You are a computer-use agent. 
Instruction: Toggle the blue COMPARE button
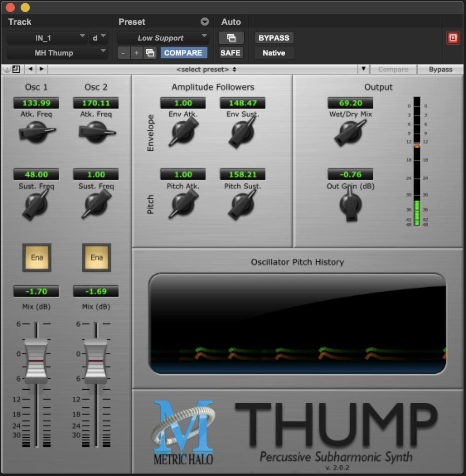tap(183, 53)
